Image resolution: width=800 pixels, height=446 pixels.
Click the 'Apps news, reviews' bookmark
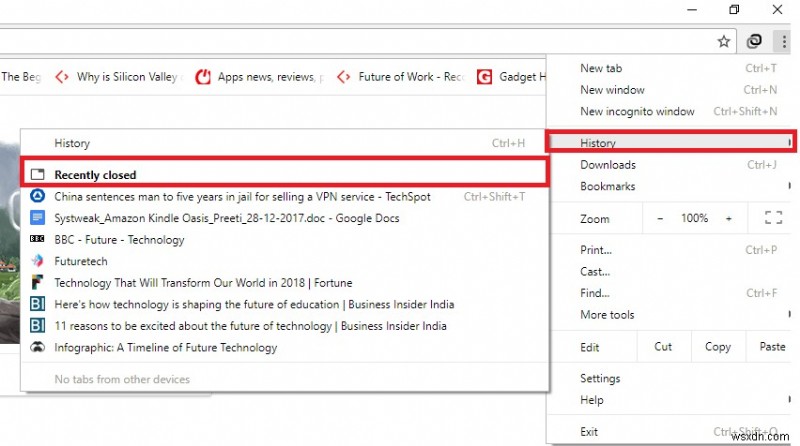pyautogui.click(x=260, y=77)
